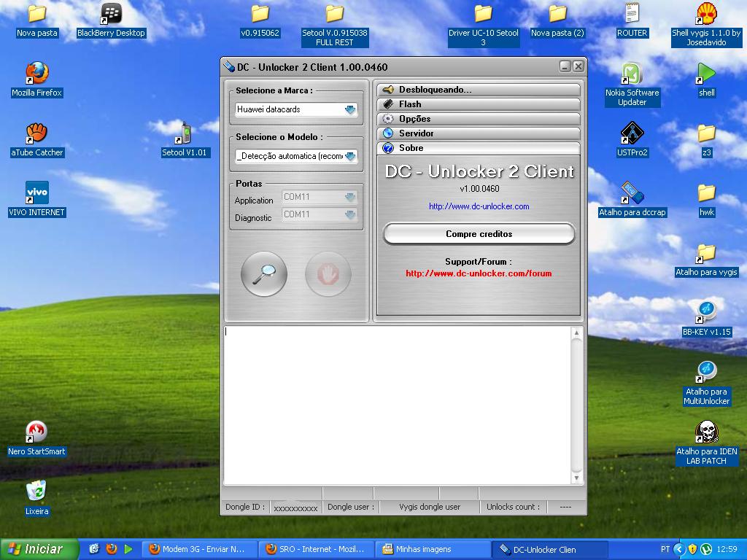Click the red stop hand button
Viewport: 747px width, 560px height.
(328, 274)
